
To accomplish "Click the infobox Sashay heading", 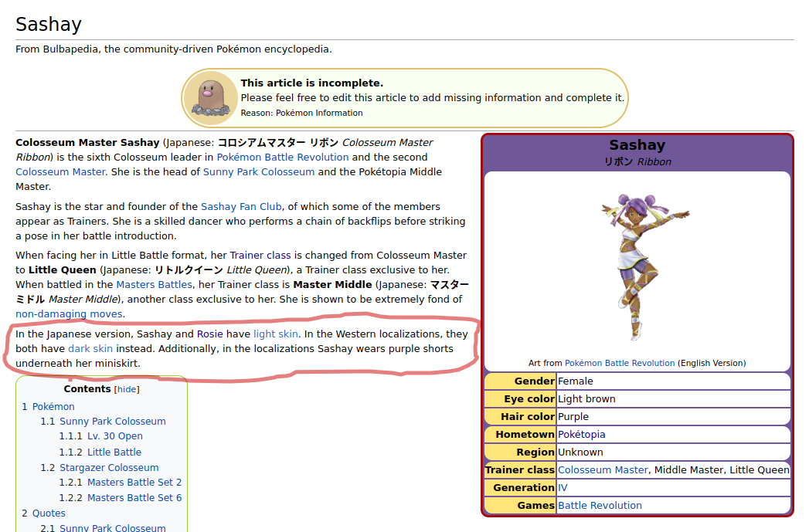I will click(x=637, y=145).
